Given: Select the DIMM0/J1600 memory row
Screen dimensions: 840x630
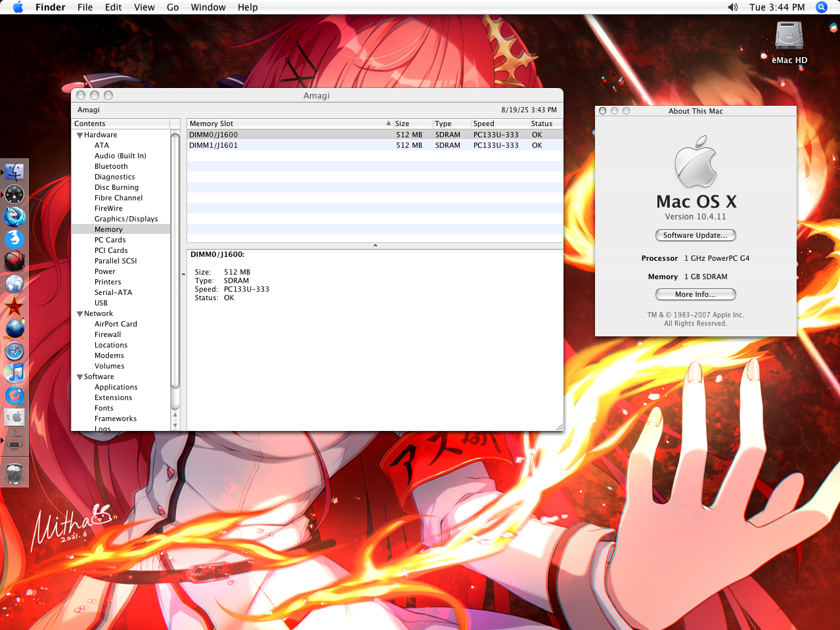Looking at the screenshot, I should coord(375,135).
